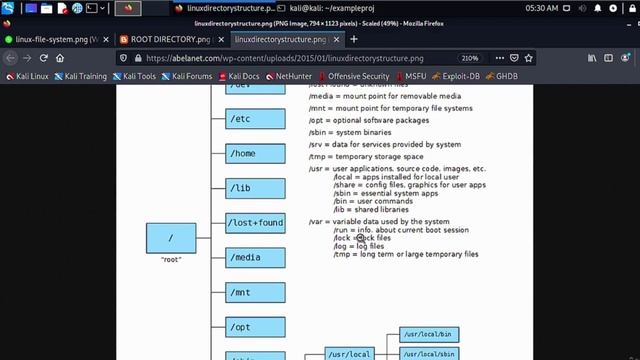Select the linuxdirectorystructure.png tab
The width and height of the screenshot is (640, 360).
pos(281,40)
